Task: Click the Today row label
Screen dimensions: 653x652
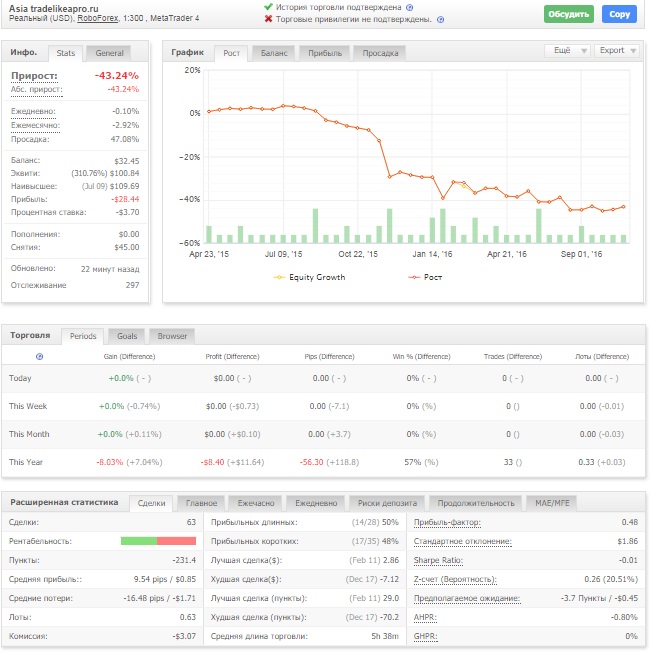Action: tap(20, 378)
